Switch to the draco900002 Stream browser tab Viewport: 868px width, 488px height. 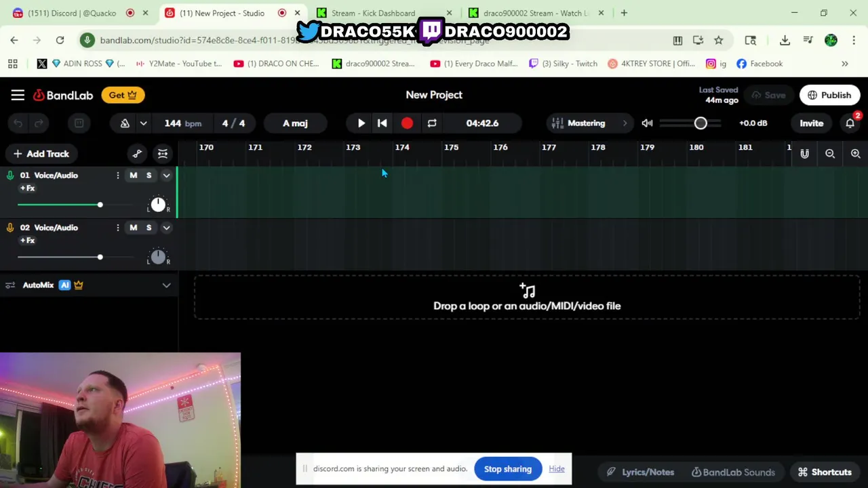pos(536,13)
